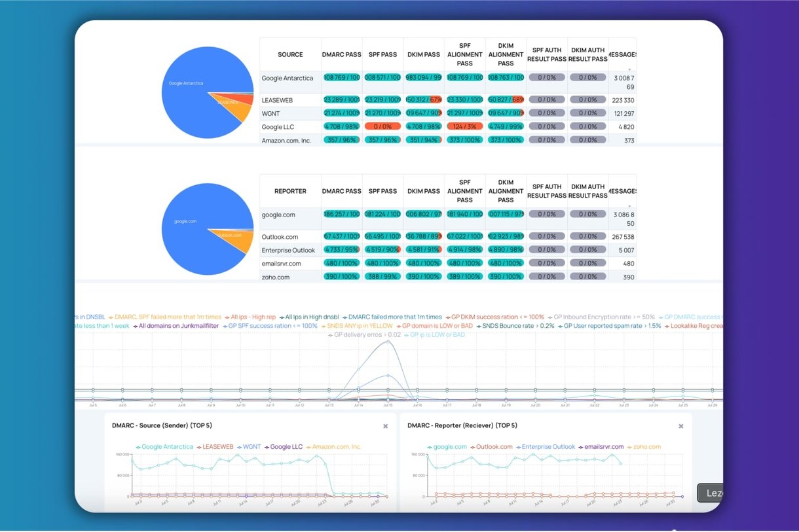Select the WGNT row name in SOURCE table

[x=270, y=113]
